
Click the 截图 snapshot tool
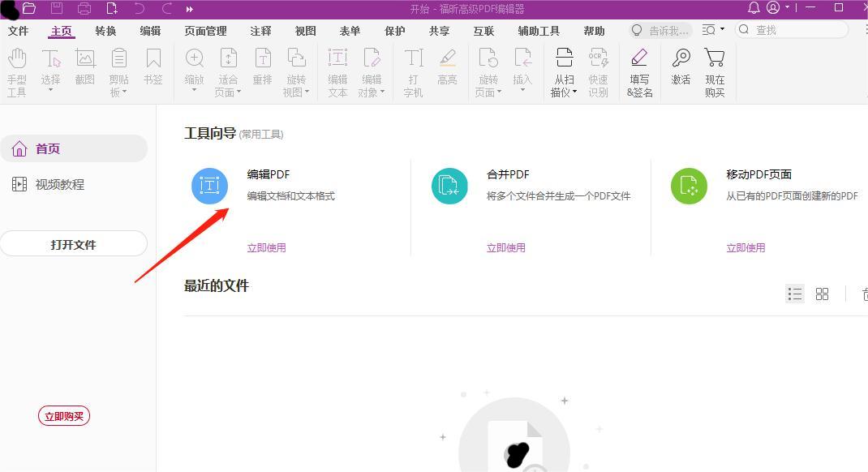point(84,65)
